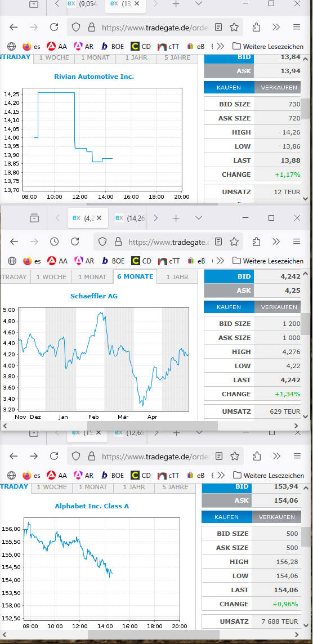Viewport: 313px width, 644px height.
Task: Open the AR bookmark in Schaeffler window
Action: tap(84, 261)
